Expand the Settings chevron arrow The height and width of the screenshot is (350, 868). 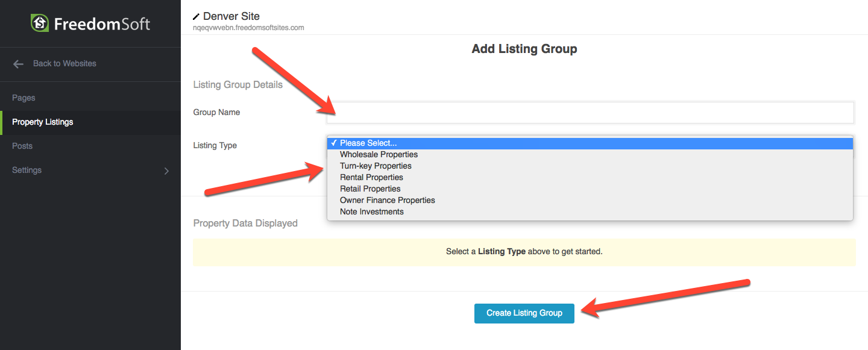(167, 171)
